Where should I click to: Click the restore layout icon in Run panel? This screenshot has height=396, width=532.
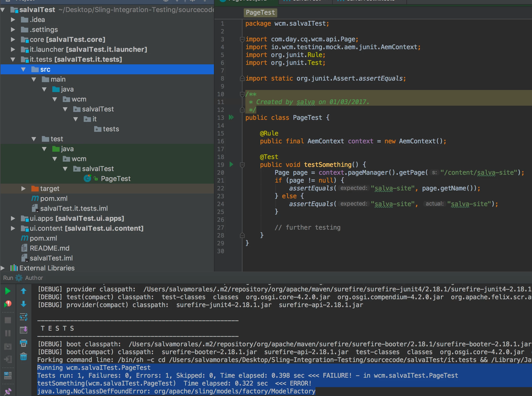[8, 376]
